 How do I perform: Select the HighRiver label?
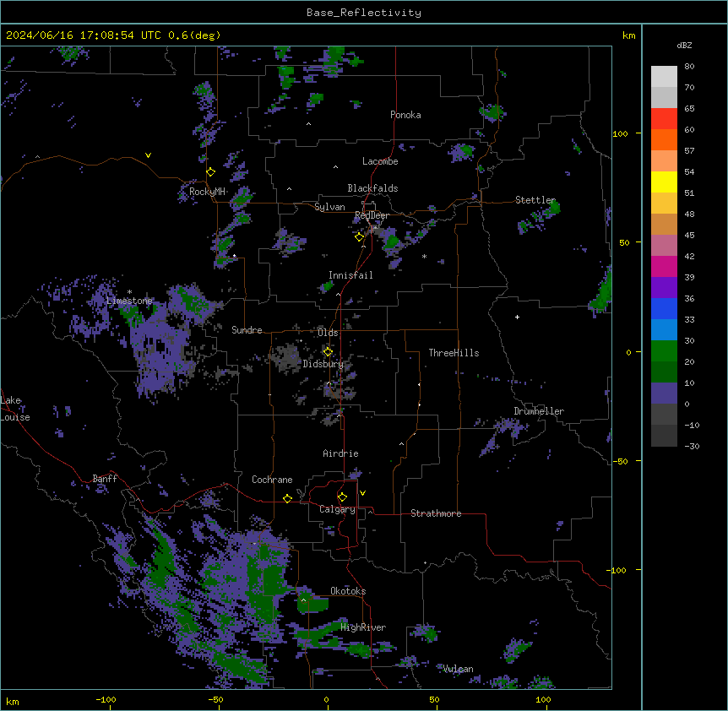point(363,627)
